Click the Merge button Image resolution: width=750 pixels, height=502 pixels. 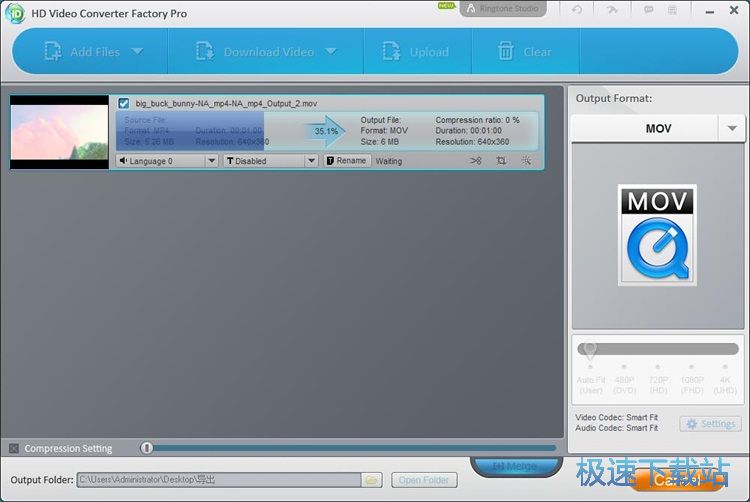point(516,466)
